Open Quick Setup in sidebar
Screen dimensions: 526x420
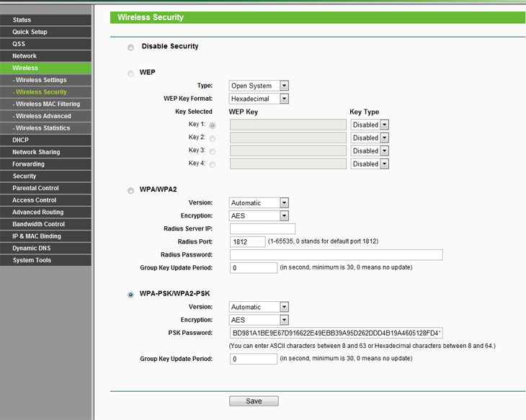pyautogui.click(x=45, y=32)
